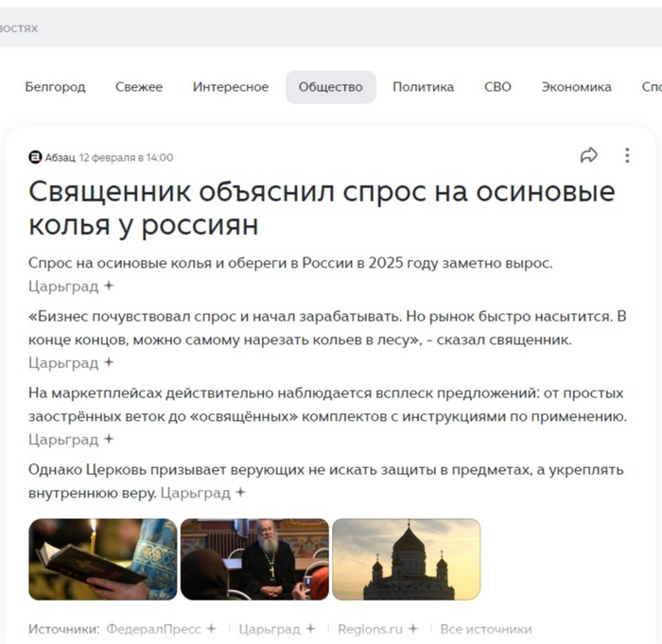662x644 pixels.
Task: Click the Абзац source logo icon
Action: (x=35, y=157)
